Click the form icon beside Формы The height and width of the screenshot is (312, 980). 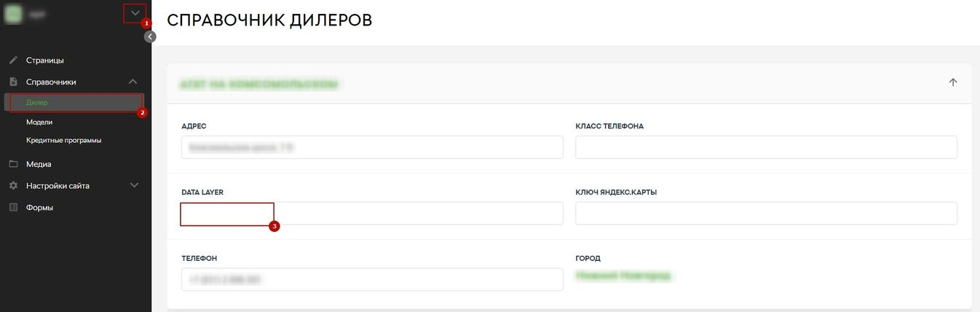coord(13,208)
